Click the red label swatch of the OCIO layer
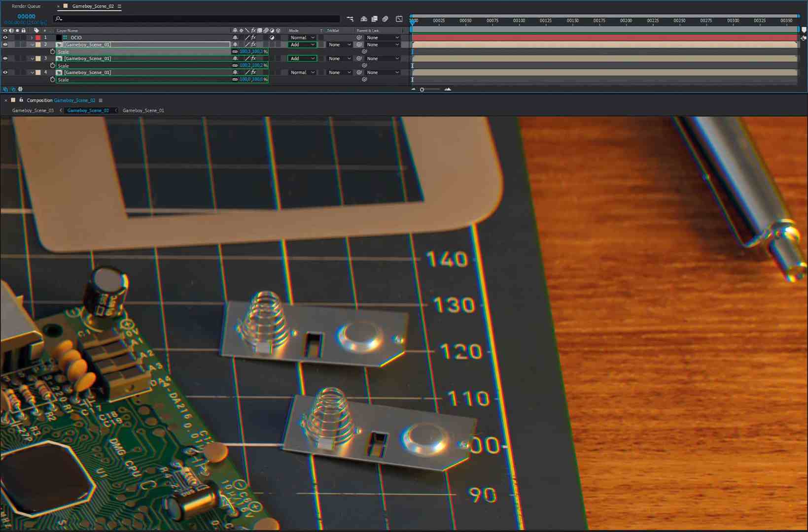 pos(38,37)
